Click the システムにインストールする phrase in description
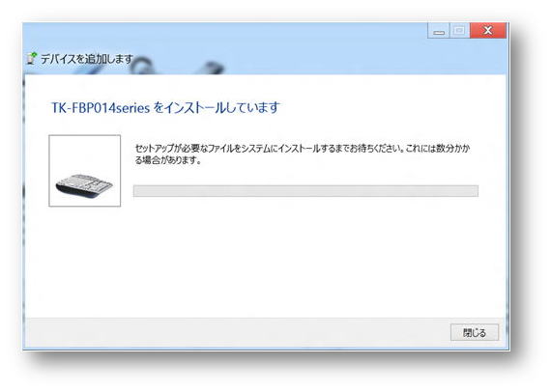This screenshot has width=551, height=392. pos(284,149)
